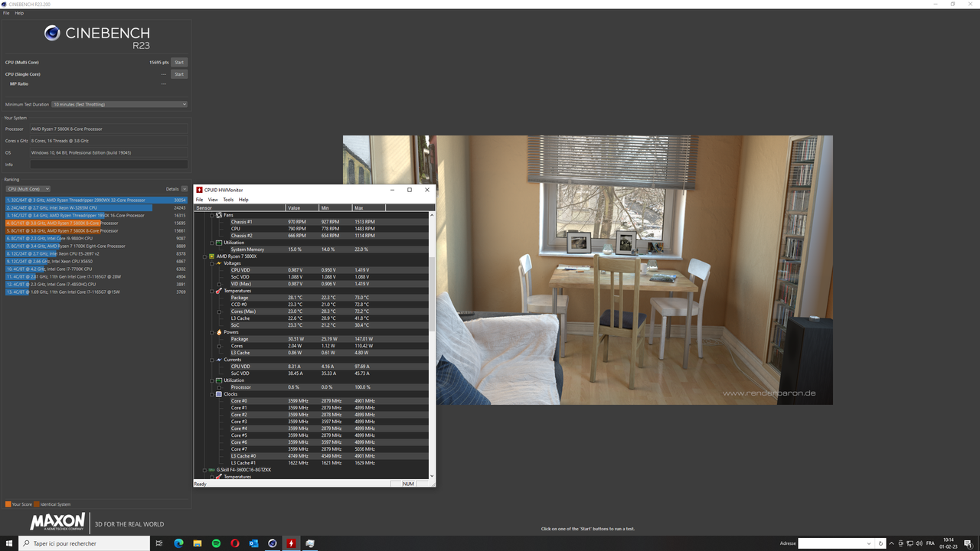The width and height of the screenshot is (980, 551).
Task: Click the HWMonitor scroll up arrow
Action: pos(433,215)
